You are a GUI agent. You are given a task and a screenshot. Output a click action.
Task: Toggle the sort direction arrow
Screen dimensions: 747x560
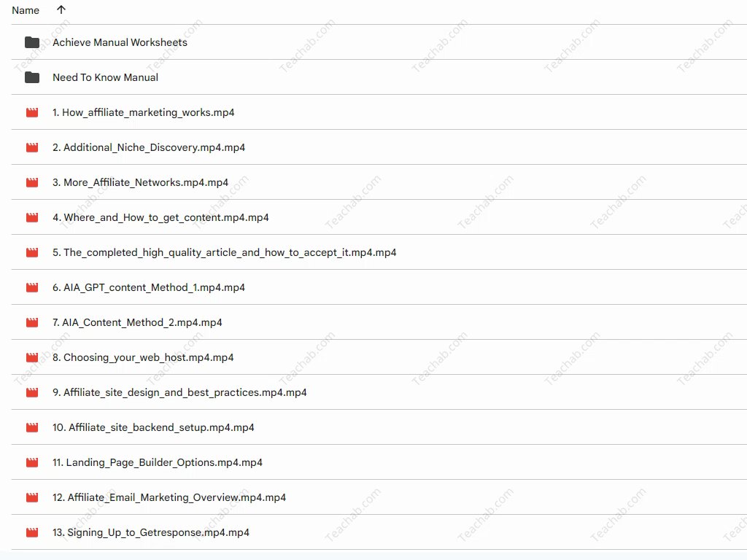coord(61,10)
